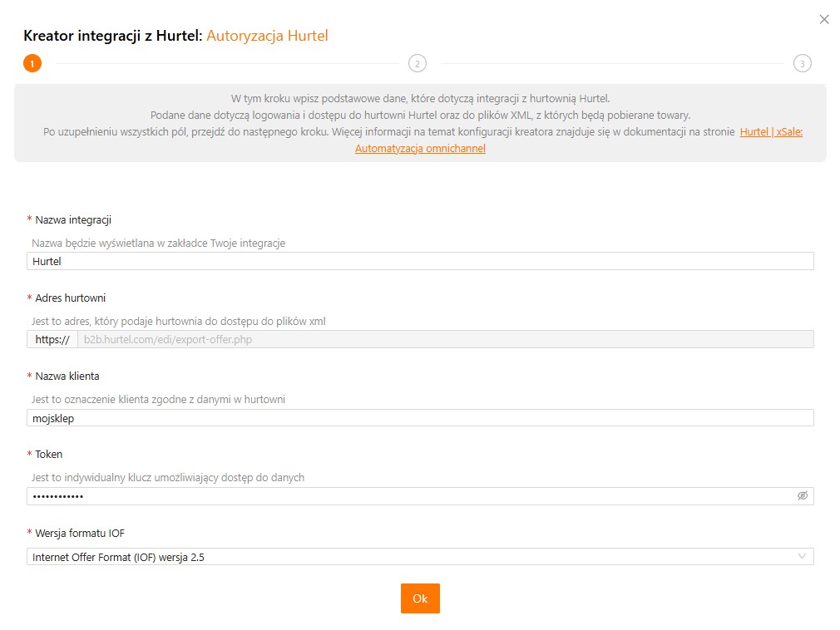Click the "Nazwa klienta" field label
840x630 pixels.
pos(67,377)
